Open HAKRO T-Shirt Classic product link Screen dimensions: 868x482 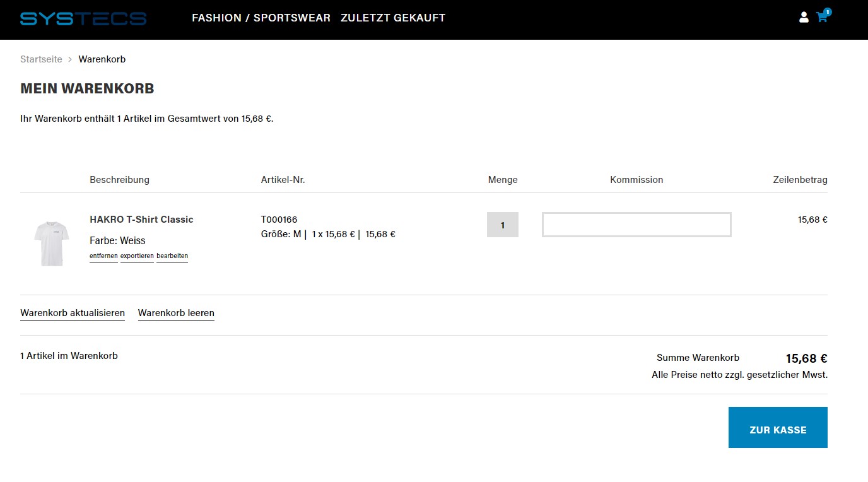141,220
